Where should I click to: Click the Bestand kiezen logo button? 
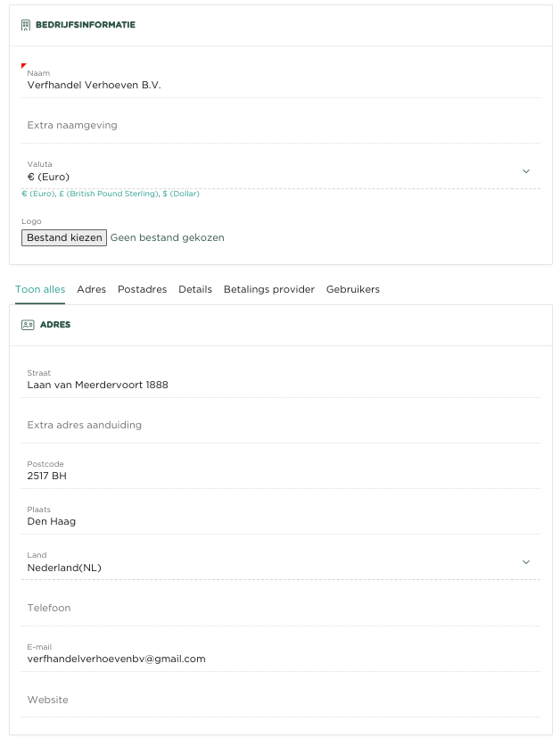tap(64, 237)
